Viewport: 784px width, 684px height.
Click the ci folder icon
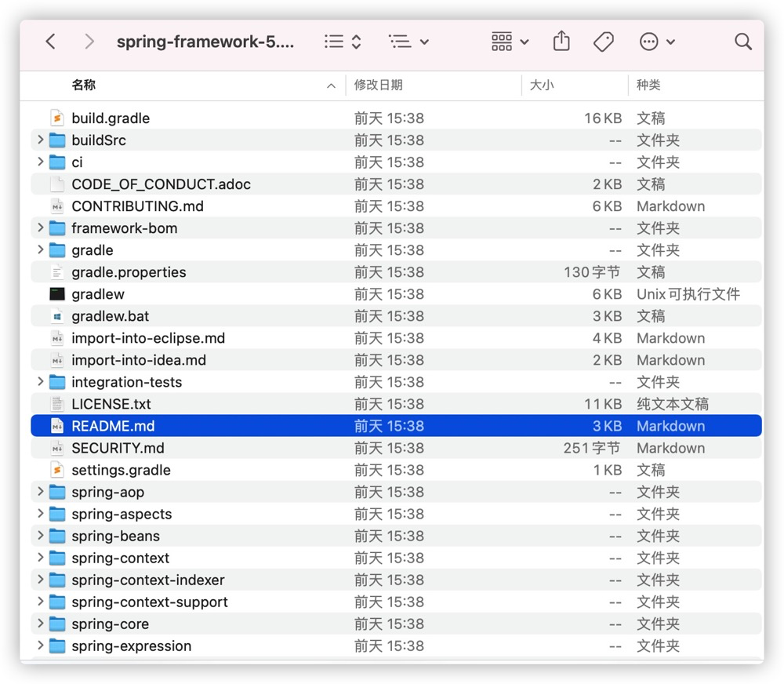coord(57,162)
